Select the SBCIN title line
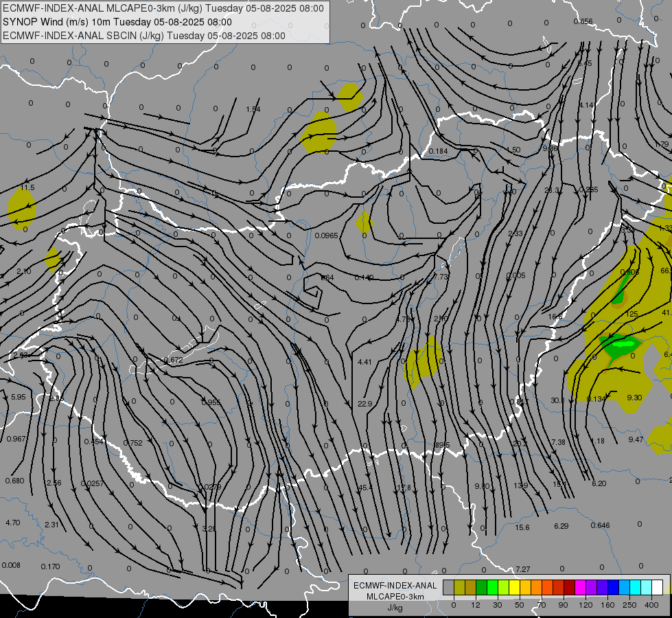The height and width of the screenshot is (618, 672). pyautogui.click(x=144, y=36)
